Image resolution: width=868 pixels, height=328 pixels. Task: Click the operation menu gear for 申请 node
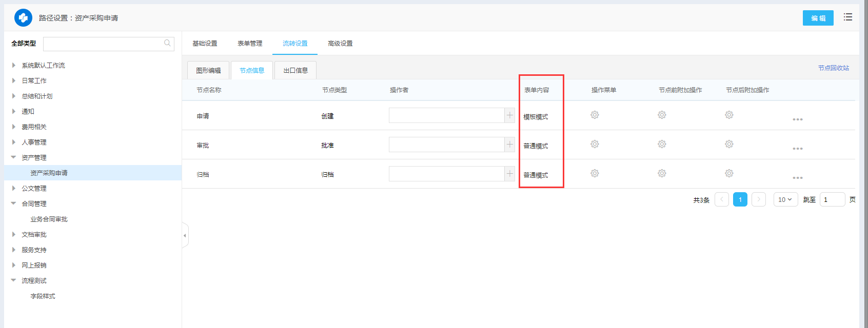[595, 115]
